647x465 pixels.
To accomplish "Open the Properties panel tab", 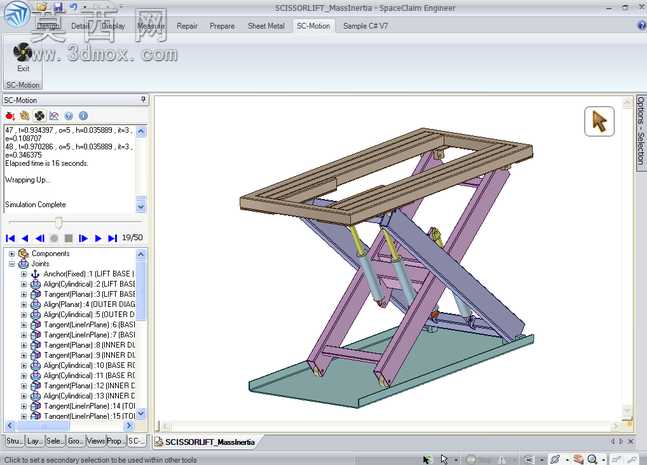I will (116, 441).
